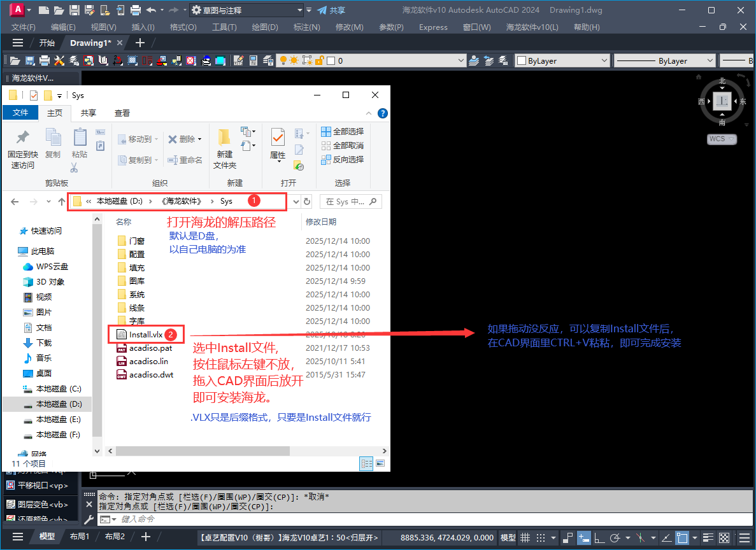Click the layer on/off lightbulb icon
This screenshot has width=756, height=550.
284,60
